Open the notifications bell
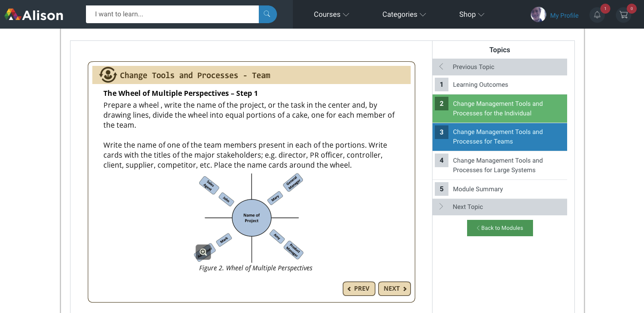 (x=597, y=15)
